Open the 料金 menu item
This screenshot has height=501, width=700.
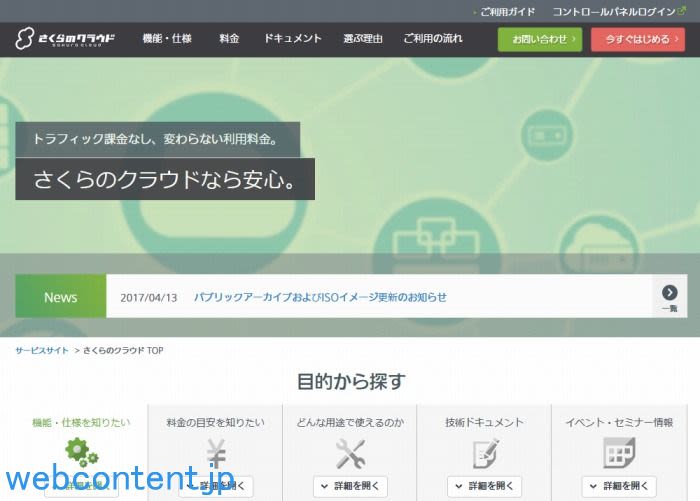click(229, 39)
